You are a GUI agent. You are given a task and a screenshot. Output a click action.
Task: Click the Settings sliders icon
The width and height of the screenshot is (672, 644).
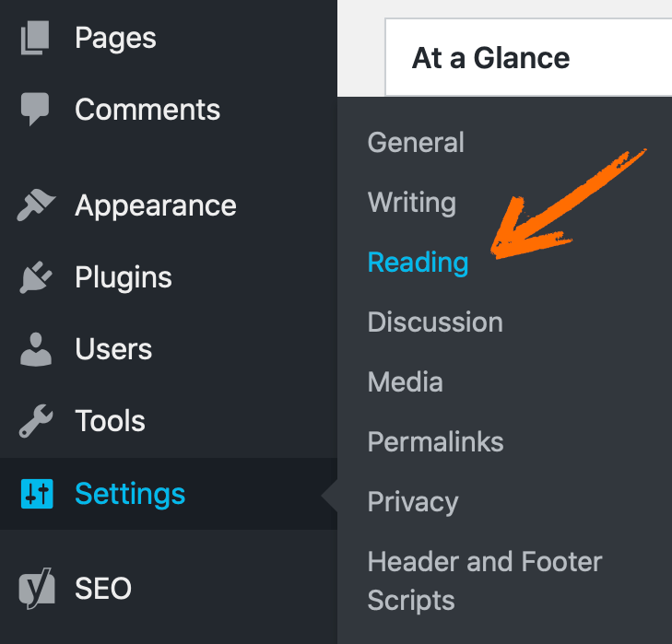point(37,494)
